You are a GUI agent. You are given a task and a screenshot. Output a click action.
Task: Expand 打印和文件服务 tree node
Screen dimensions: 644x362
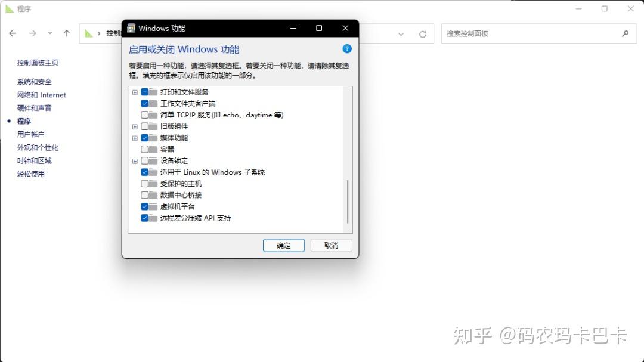point(135,92)
